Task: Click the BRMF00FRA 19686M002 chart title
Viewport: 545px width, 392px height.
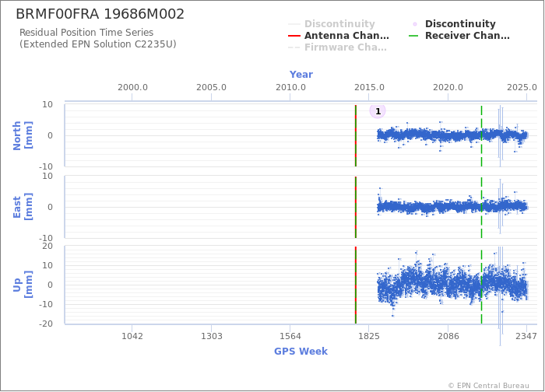Action: click(100, 14)
